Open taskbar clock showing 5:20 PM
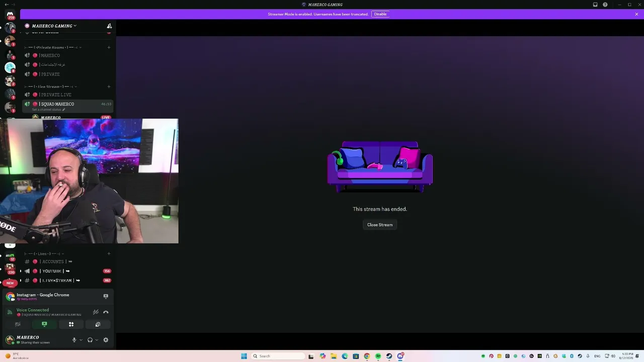Screen dimensions: 644x362 pos(627,356)
